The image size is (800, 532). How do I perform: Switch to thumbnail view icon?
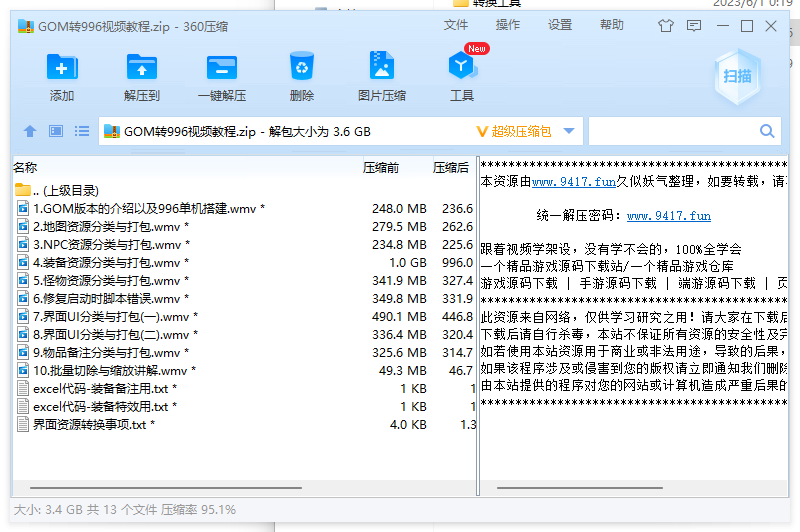click(56, 132)
